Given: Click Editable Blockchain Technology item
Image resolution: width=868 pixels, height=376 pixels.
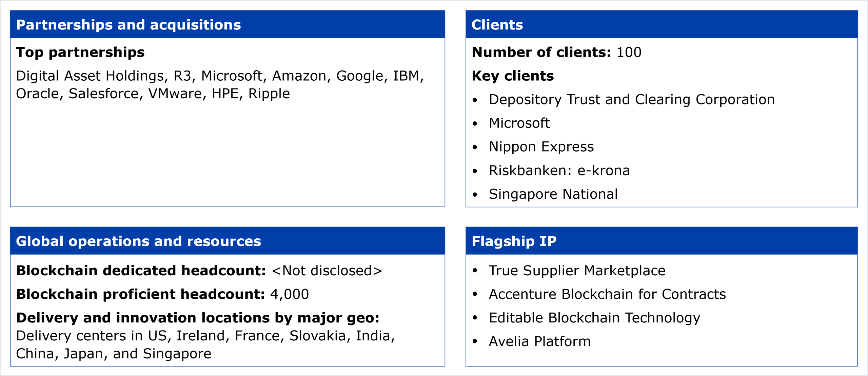Looking at the screenshot, I should 594,318.
